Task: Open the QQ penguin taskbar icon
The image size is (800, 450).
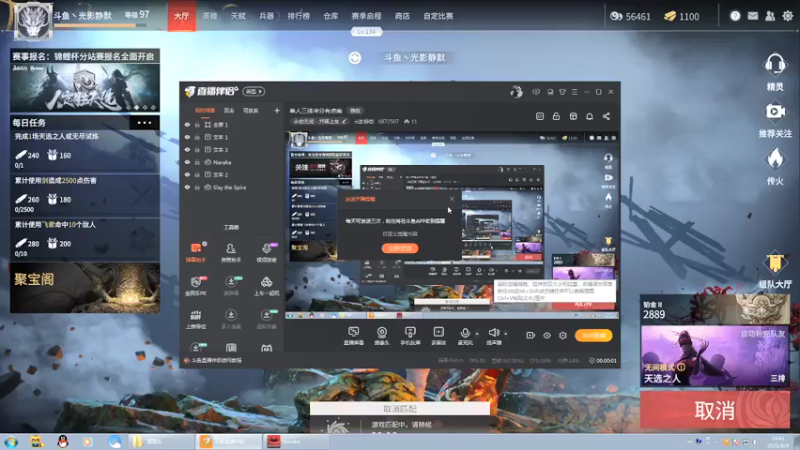Action: [x=63, y=441]
